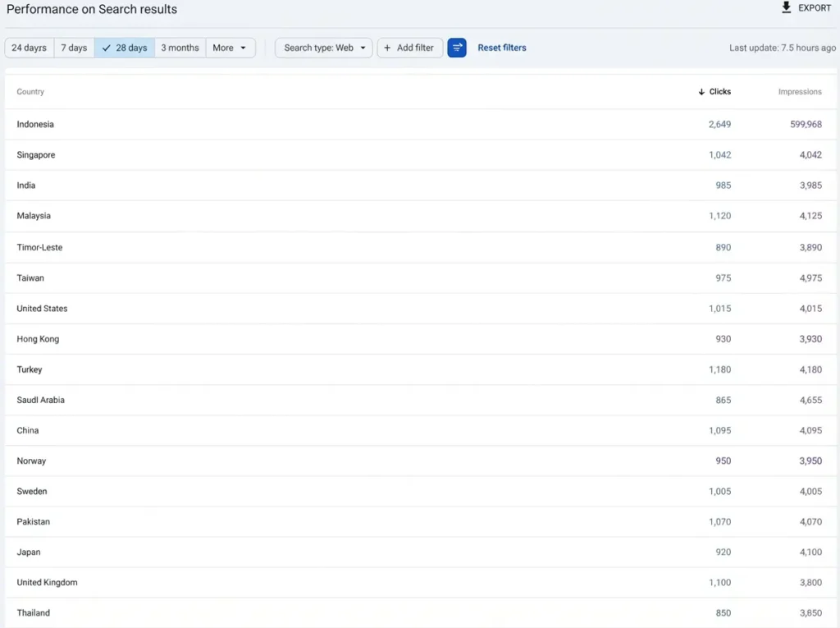Click Singapore's clicks value 1,042
This screenshot has width=840, height=628.
[x=719, y=155]
